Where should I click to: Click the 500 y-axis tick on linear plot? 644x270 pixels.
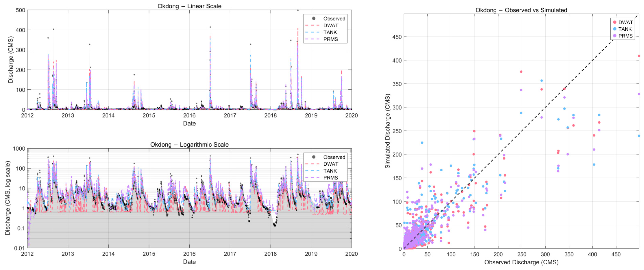(21, 10)
